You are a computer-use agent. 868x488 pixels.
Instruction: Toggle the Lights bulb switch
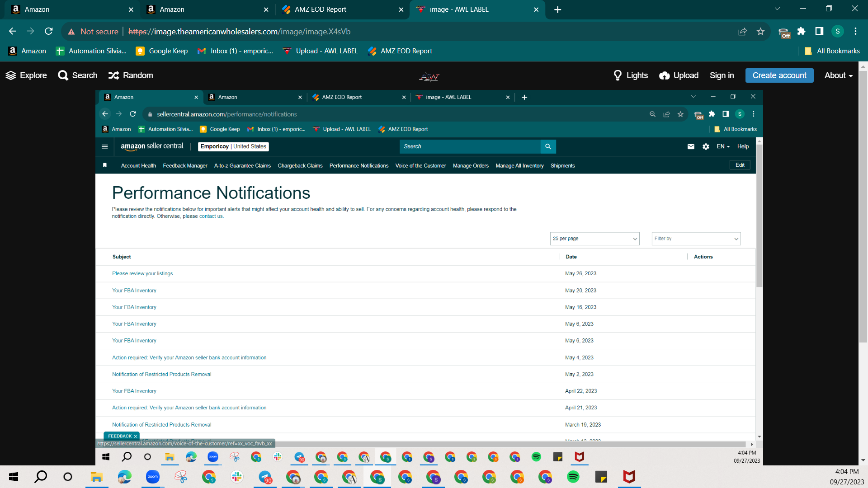631,75
